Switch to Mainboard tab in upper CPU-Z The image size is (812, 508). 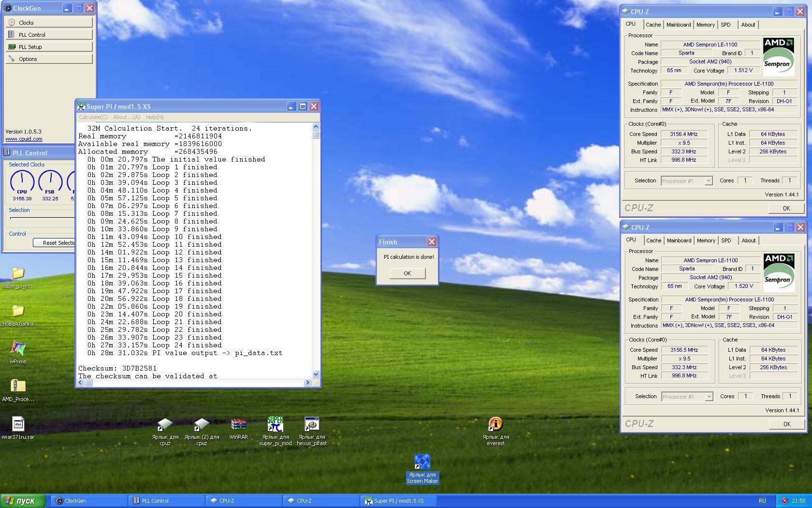tap(679, 25)
